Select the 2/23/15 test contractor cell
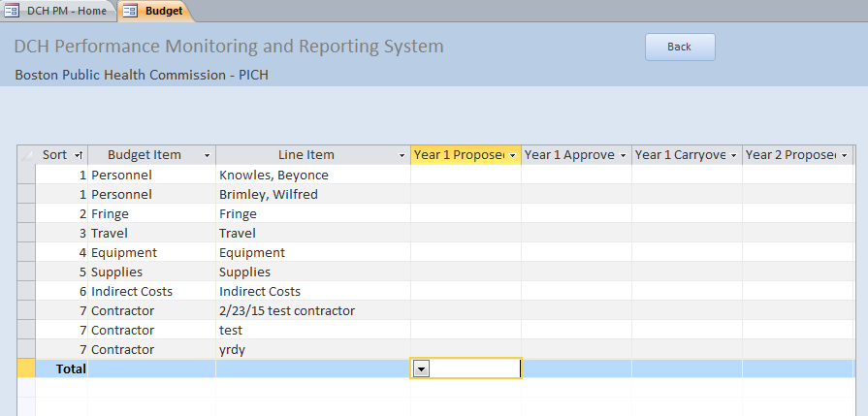Image resolution: width=868 pixels, height=416 pixels. 312,310
